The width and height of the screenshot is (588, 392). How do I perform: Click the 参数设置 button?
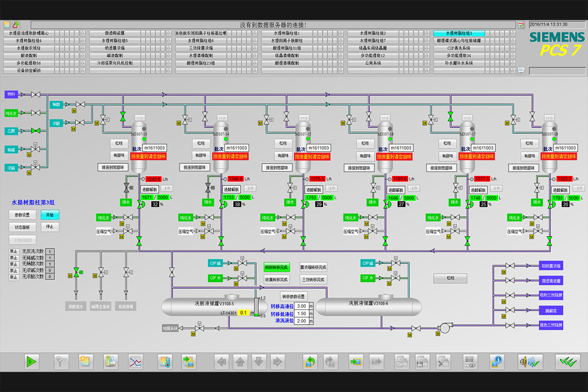point(22,215)
